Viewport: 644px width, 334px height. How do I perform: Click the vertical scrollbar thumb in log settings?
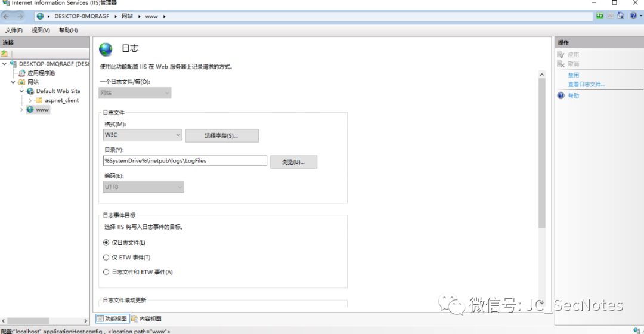pyautogui.click(x=541, y=153)
